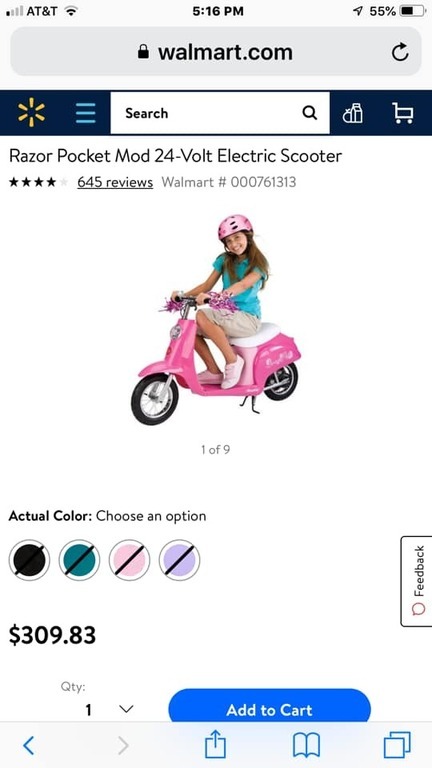Open the 645 reviews link

point(115,182)
